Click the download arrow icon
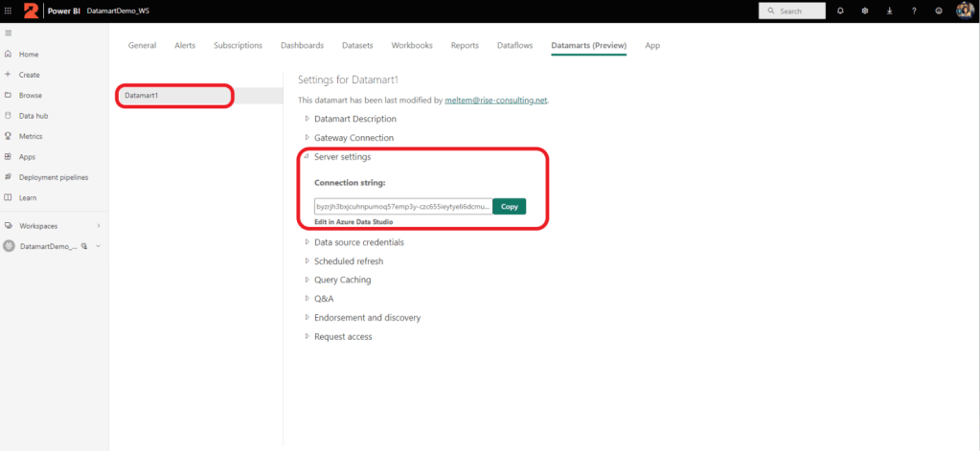 coord(889,11)
